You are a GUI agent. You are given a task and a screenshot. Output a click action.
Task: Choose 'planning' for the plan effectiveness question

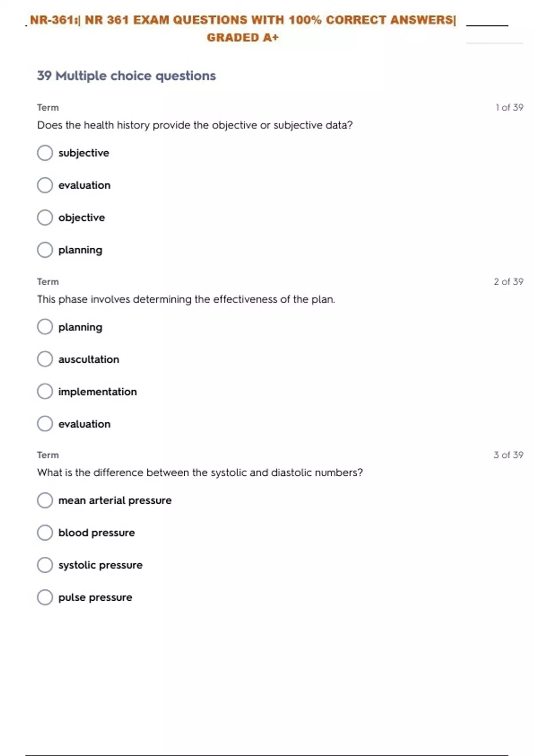point(45,327)
